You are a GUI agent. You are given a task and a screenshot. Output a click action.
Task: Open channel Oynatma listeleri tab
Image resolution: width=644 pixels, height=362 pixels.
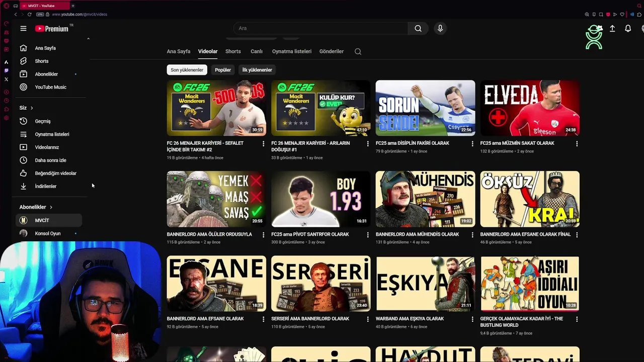(292, 51)
